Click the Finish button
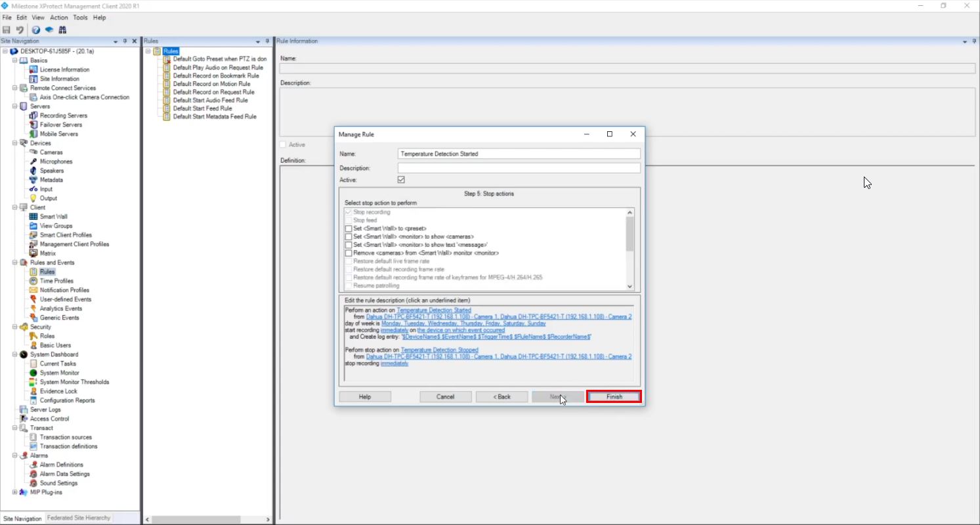The width and height of the screenshot is (980, 525). (613, 396)
